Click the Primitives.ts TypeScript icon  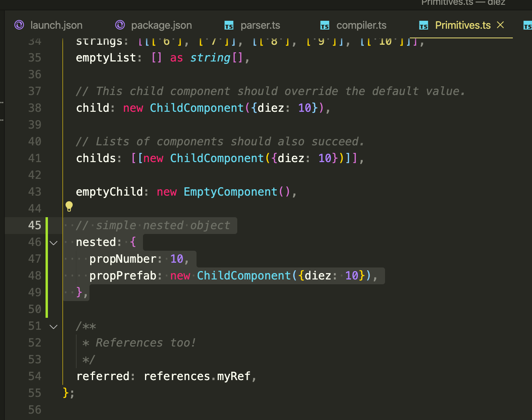pyautogui.click(x=424, y=26)
